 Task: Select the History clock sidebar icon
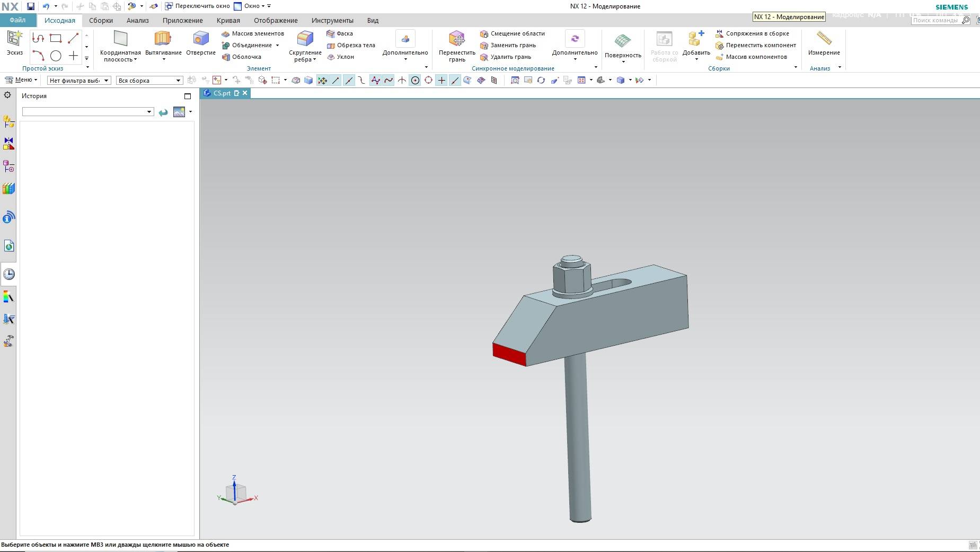[x=8, y=274]
